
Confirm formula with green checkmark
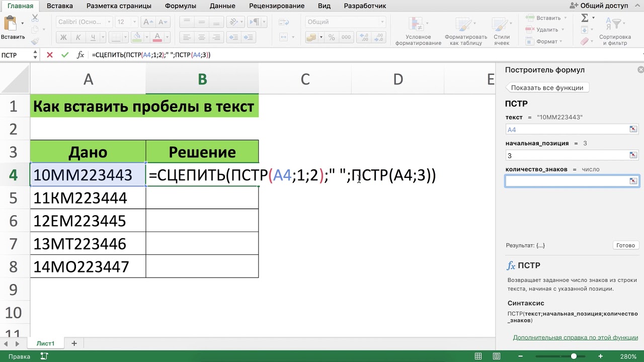click(64, 55)
